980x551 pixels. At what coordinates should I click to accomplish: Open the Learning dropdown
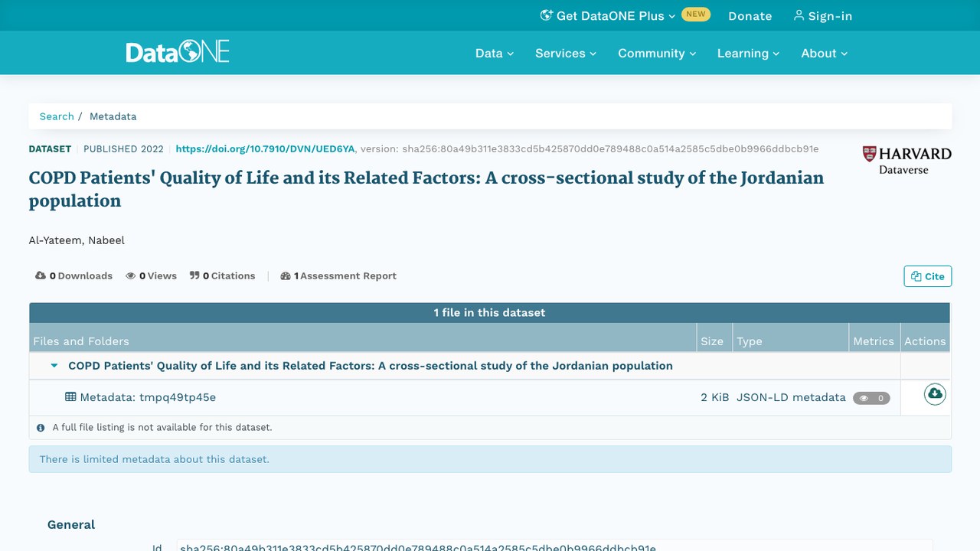click(x=748, y=54)
